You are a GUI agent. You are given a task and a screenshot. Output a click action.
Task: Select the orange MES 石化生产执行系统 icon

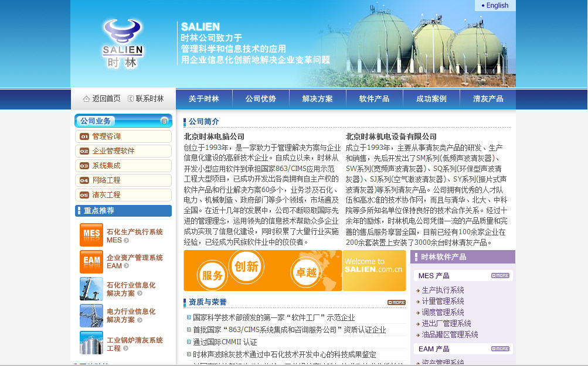[91, 234]
